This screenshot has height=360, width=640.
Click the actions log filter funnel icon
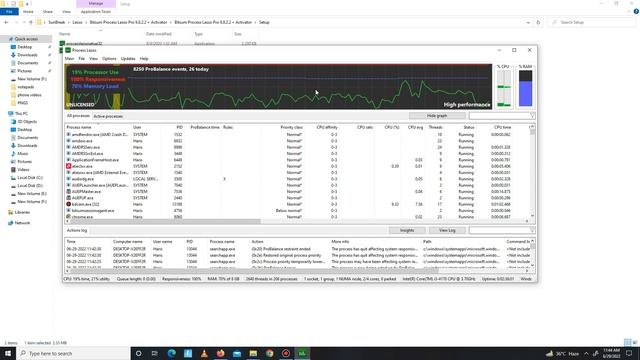[x=532, y=231]
